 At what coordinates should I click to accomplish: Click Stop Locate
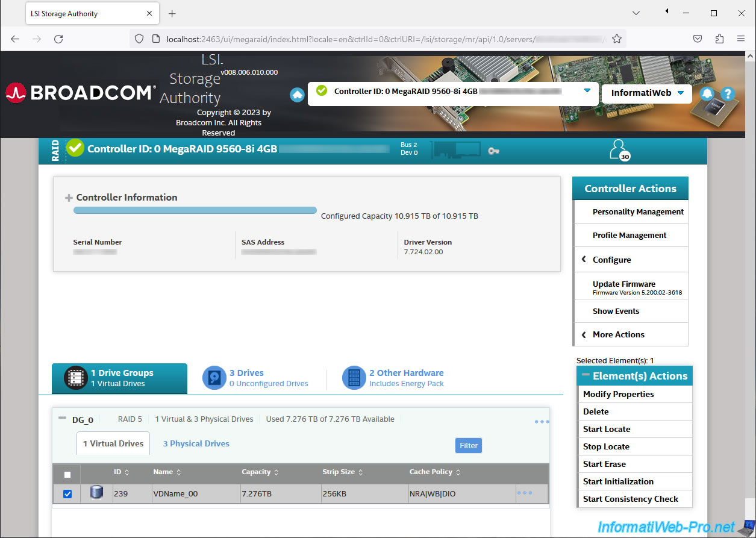(x=635, y=446)
